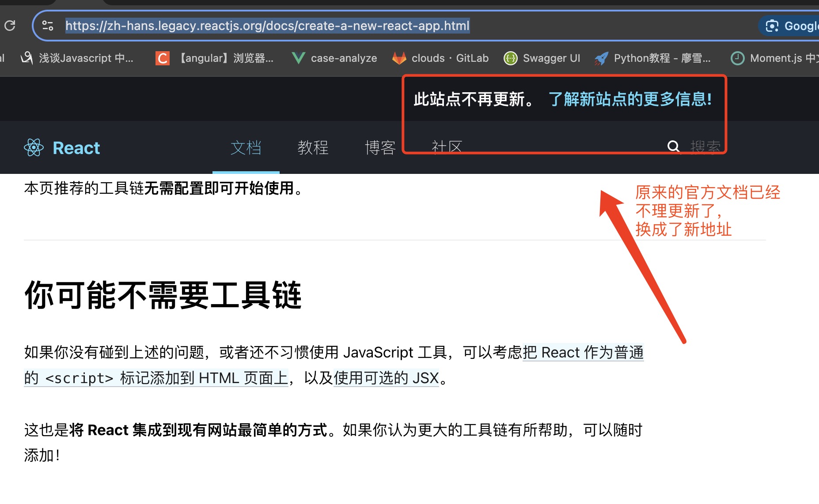Open site information icon in address bar
Viewport: 819px width, 504px height.
coord(48,26)
